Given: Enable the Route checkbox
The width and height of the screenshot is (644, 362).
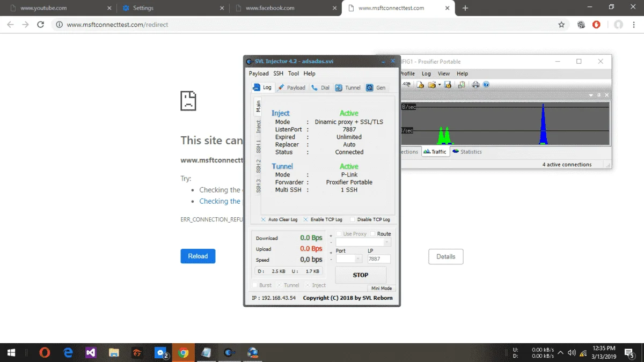Looking at the screenshot, I should (373, 234).
